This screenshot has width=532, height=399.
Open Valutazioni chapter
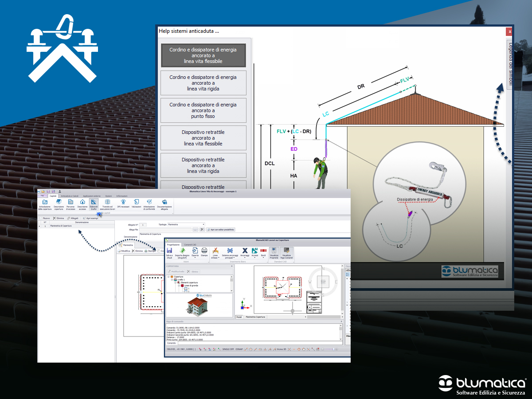pos(136,204)
